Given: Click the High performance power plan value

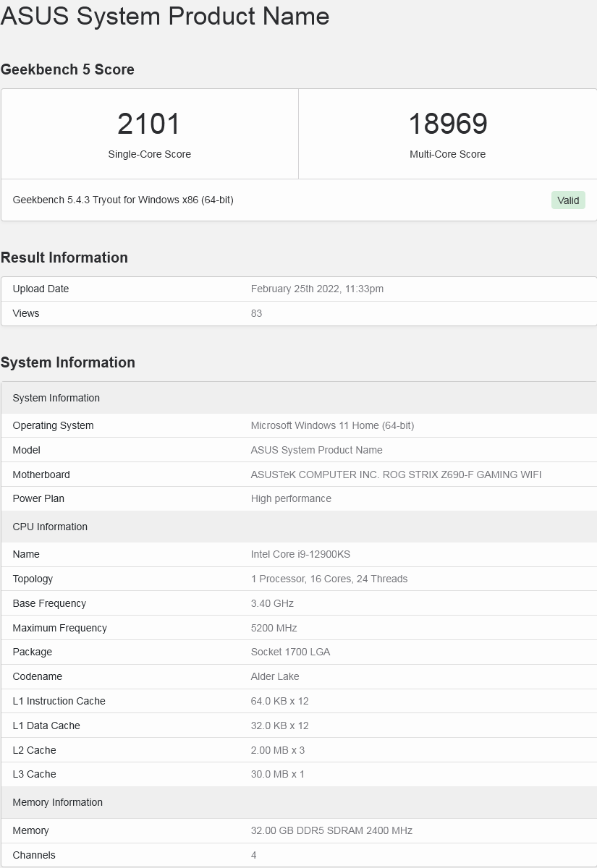Looking at the screenshot, I should [291, 498].
